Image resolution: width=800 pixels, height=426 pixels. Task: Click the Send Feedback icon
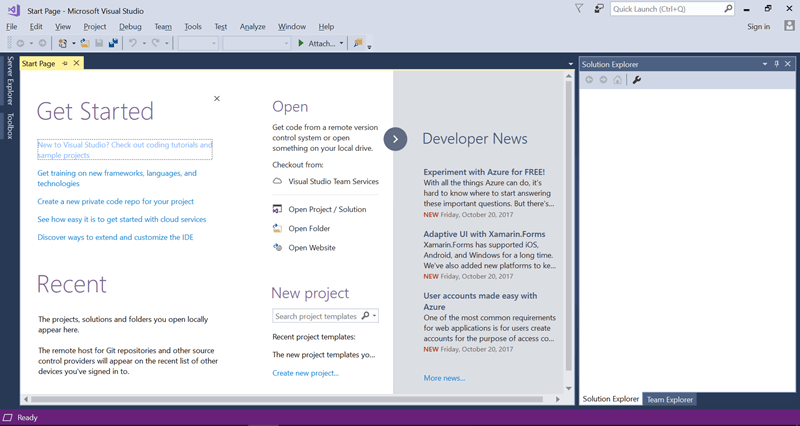pyautogui.click(x=598, y=8)
